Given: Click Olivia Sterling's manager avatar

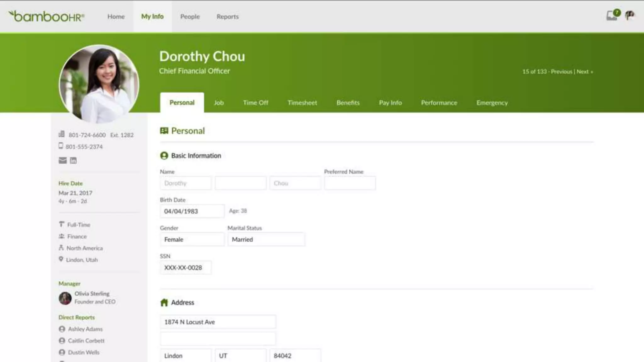Looking at the screenshot, I should [x=65, y=298].
